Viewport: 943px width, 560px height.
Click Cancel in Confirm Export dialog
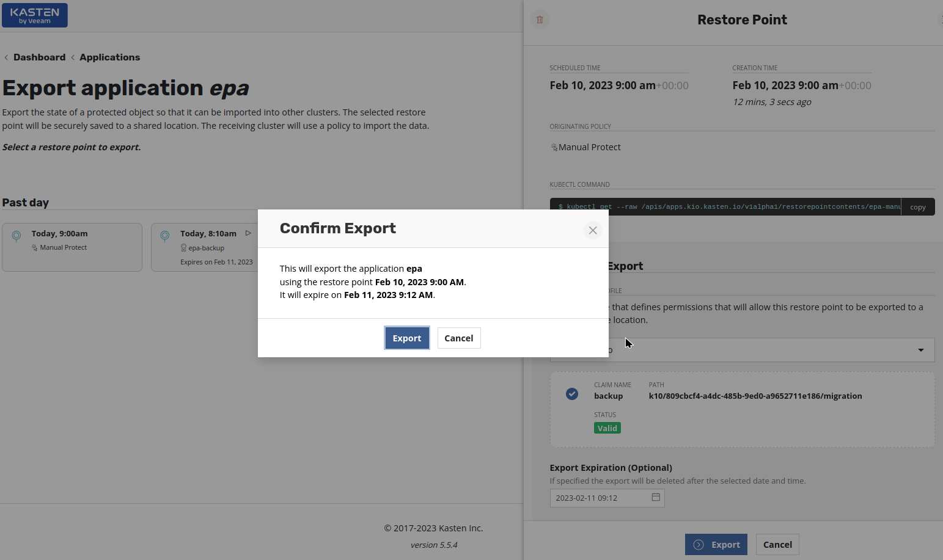459,338
